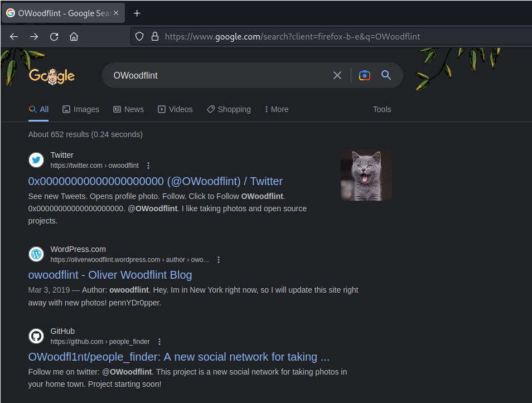The image size is (532, 403).
Task: Click the WordPress favicon on the second result
Action: (x=36, y=254)
